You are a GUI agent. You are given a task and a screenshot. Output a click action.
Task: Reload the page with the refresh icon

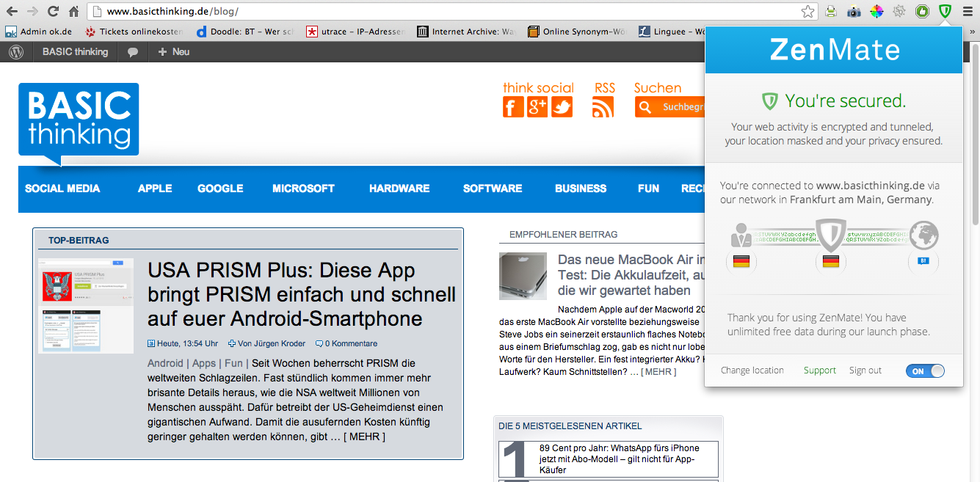[53, 11]
